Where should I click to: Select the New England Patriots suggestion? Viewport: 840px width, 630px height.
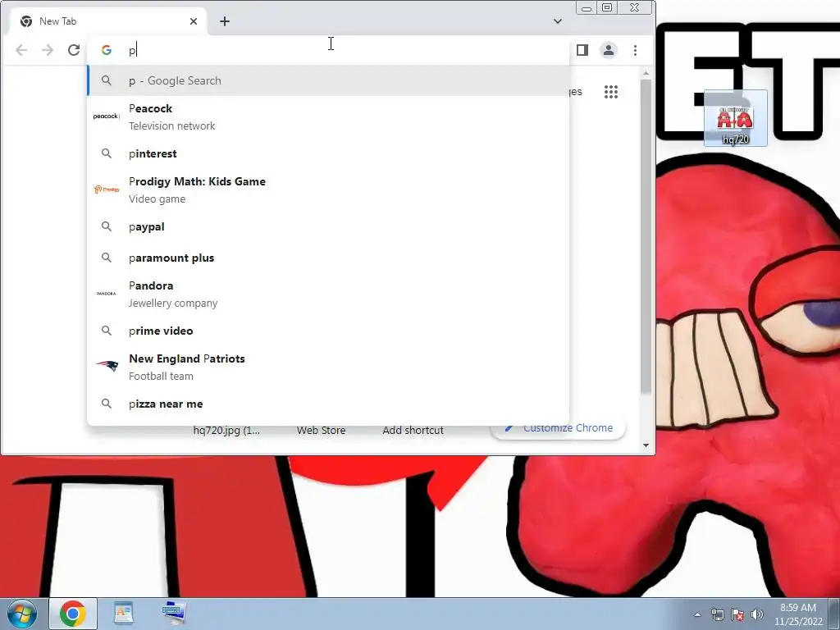click(x=328, y=367)
